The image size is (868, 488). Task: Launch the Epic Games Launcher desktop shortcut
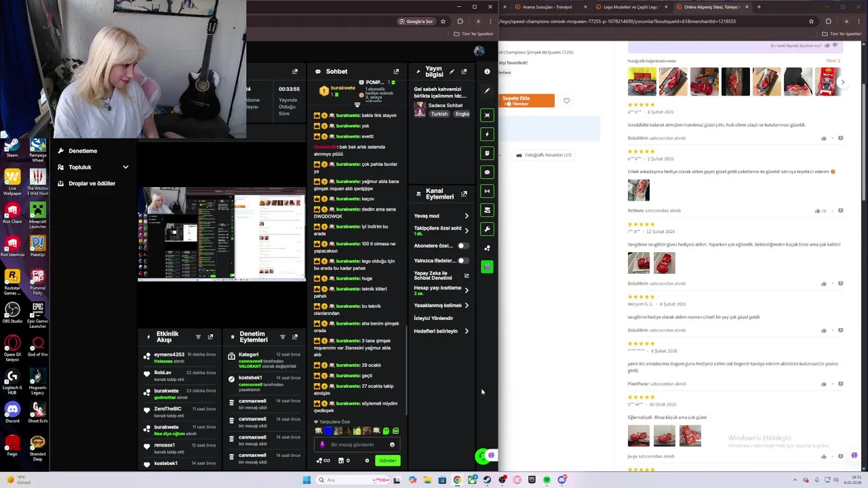pyautogui.click(x=37, y=314)
